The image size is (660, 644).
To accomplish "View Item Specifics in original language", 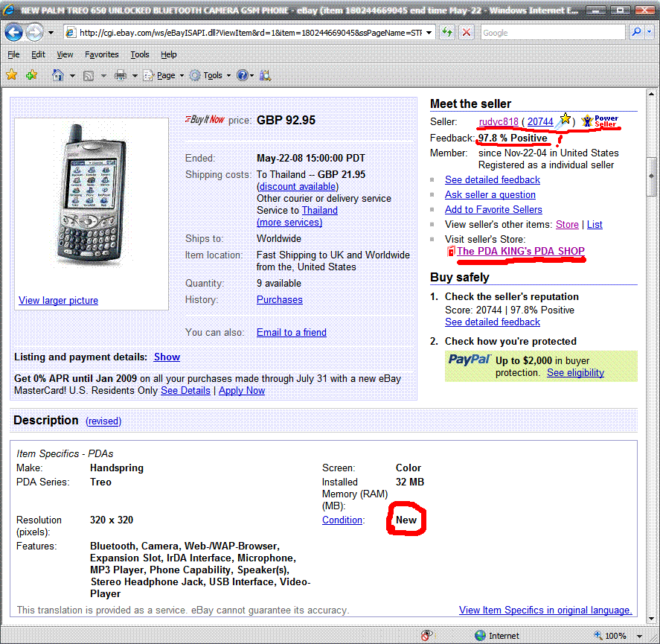I will coord(545,610).
